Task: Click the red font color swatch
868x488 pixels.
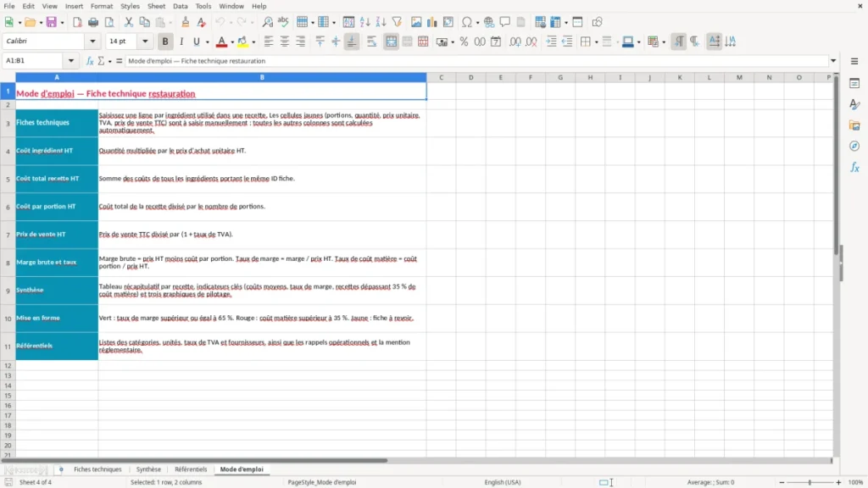Action: 221,42
